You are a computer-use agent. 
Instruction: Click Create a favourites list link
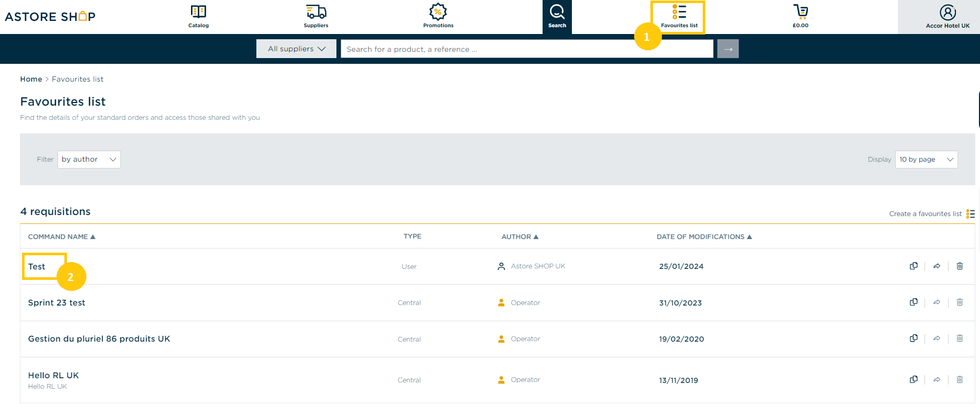tap(925, 213)
